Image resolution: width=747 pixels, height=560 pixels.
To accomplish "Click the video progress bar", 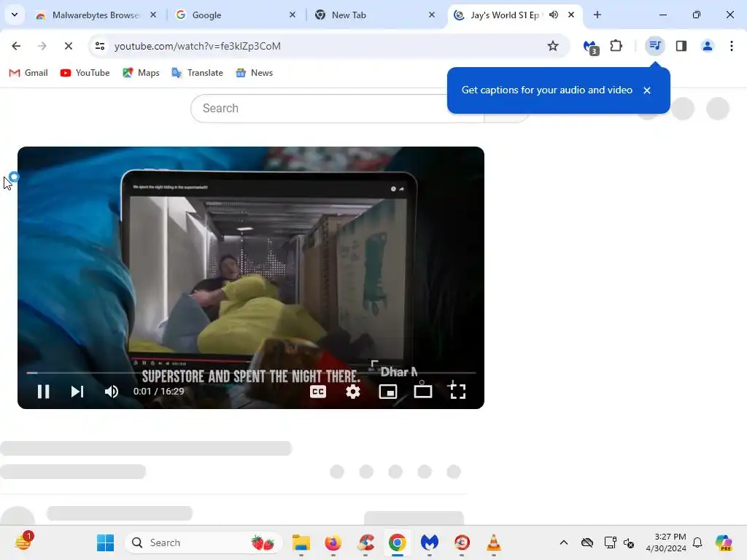I will pos(251,373).
